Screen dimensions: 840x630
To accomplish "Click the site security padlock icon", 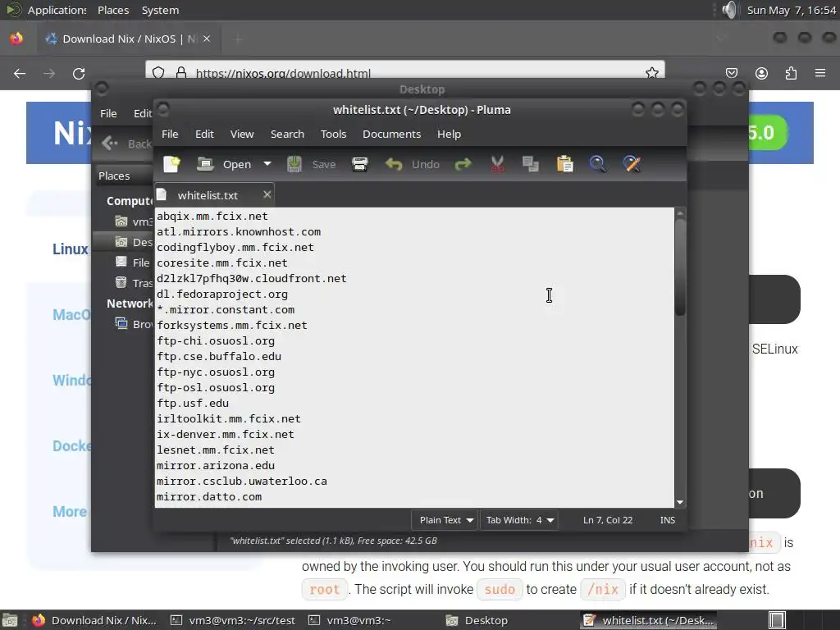I will tap(181, 73).
